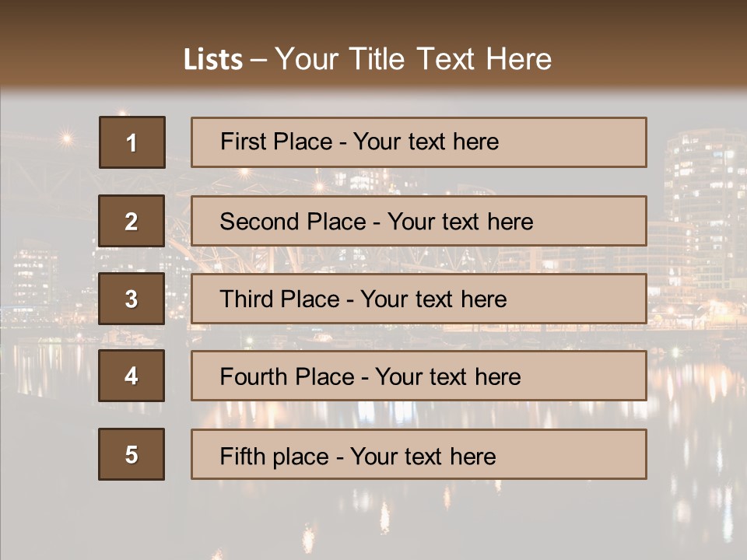The image size is (747, 560).
Task: Click 'Your text here' in First Place row
Action: click(x=426, y=142)
